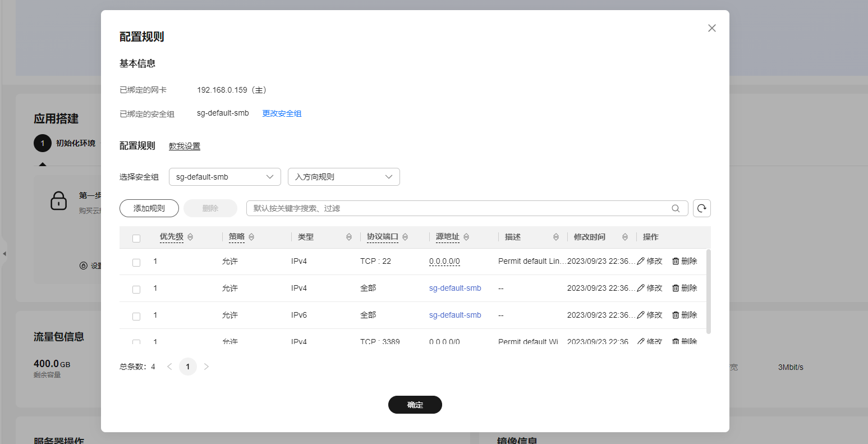
Task: Click the 添加规则 button to add a rule
Action: click(x=149, y=208)
